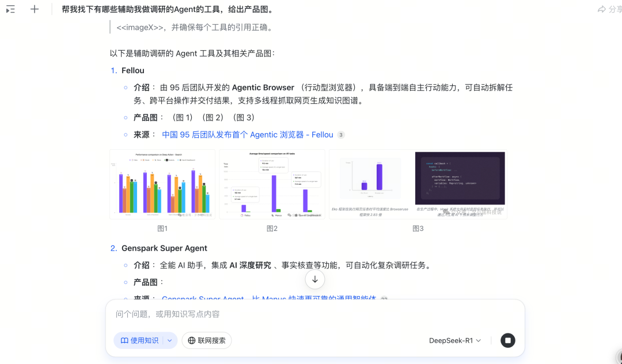The height and width of the screenshot is (364, 622).
Task: Click the quoted <<imageX>> prompt text
Action: [195, 28]
